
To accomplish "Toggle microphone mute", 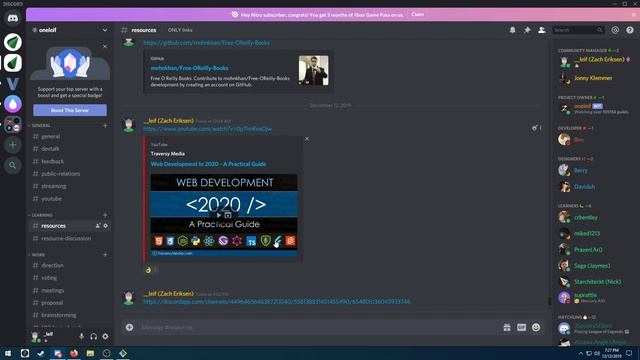I will [x=82, y=336].
